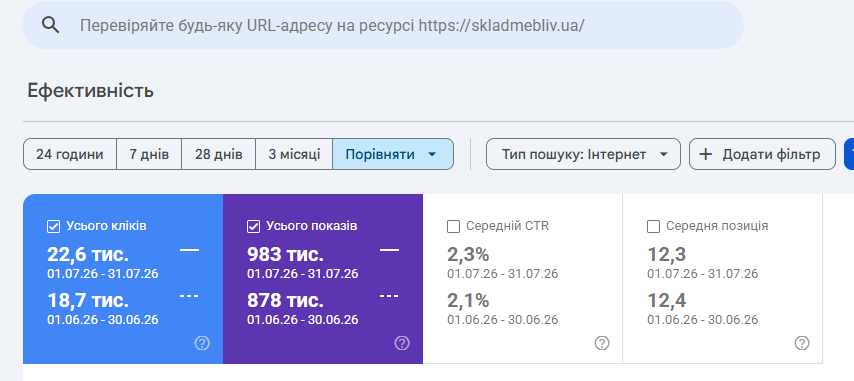Click the search magnifier icon

tap(51, 25)
